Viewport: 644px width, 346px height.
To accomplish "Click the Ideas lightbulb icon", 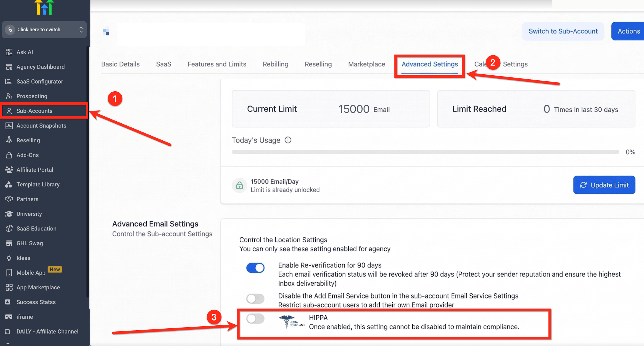I will click(x=9, y=258).
